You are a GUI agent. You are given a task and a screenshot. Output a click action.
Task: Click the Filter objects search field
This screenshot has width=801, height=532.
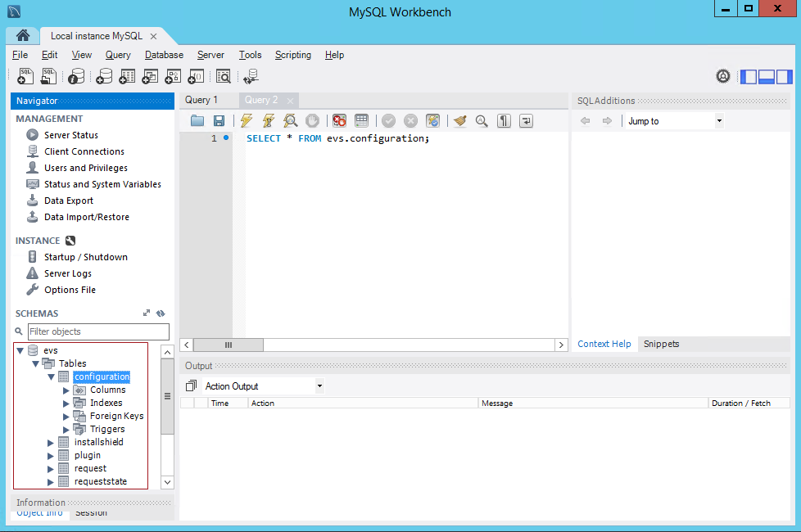98,331
